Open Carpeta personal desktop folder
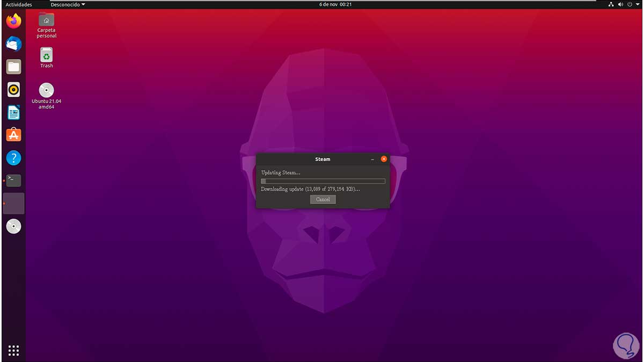This screenshot has width=644, height=362. click(x=47, y=25)
